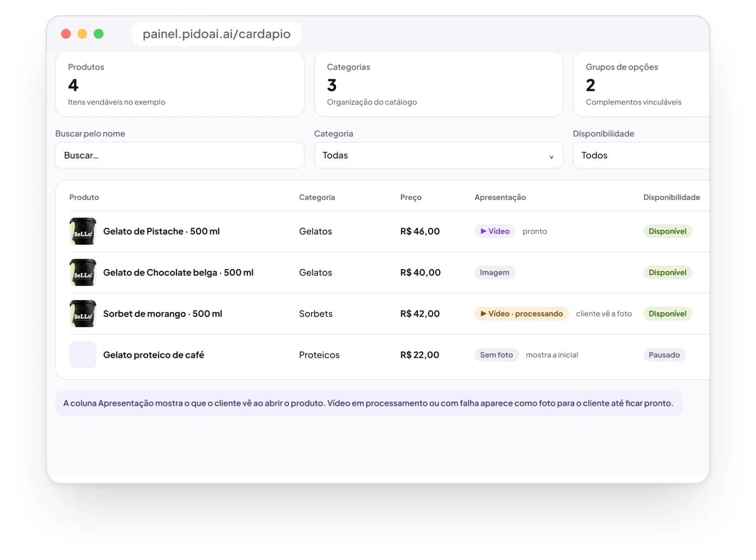
Task: Click the Preço column header
Action: click(x=411, y=197)
